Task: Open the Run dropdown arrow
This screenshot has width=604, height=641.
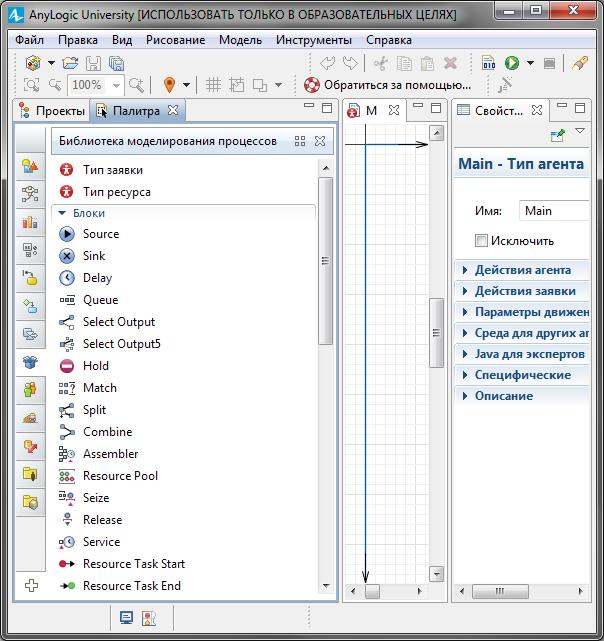Action: click(530, 63)
